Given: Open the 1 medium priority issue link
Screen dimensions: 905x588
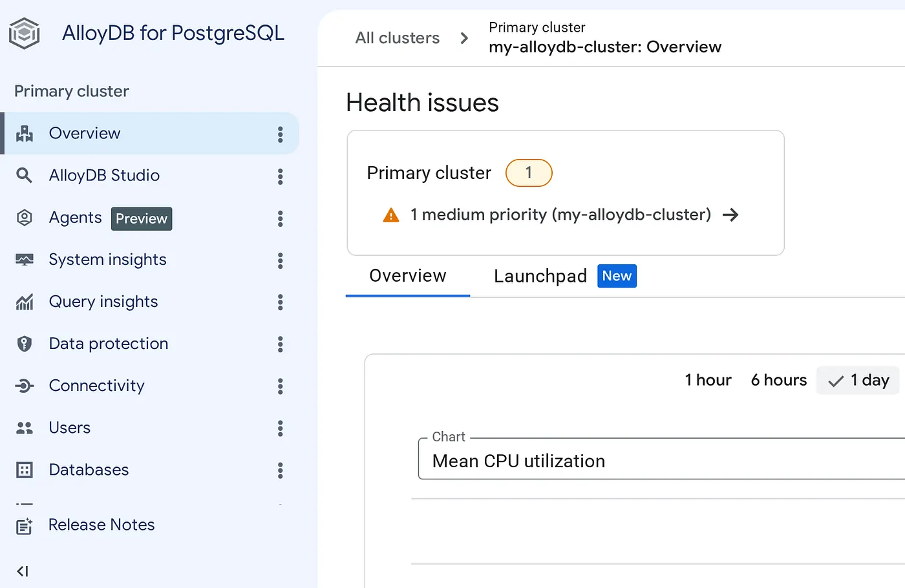Looking at the screenshot, I should point(560,215).
